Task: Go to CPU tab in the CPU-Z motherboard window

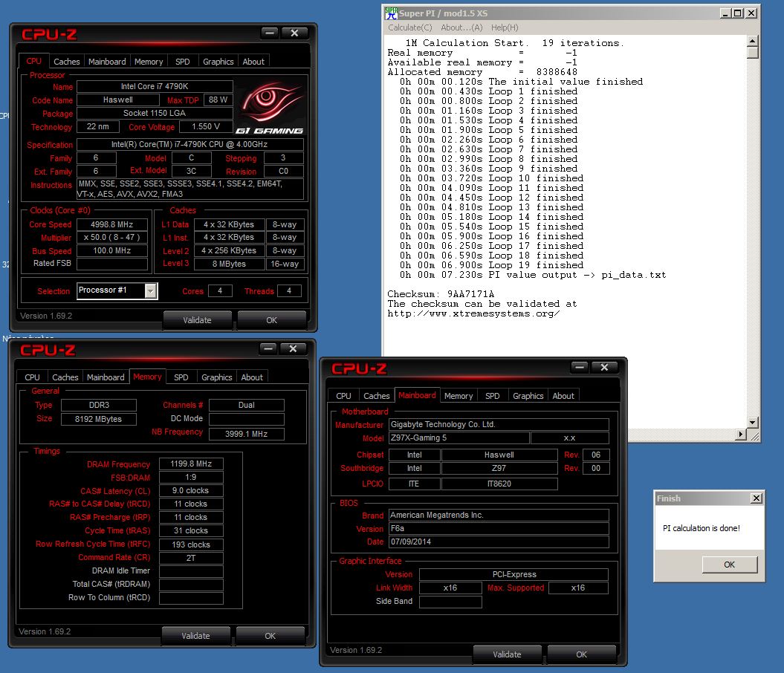Action: (x=343, y=396)
